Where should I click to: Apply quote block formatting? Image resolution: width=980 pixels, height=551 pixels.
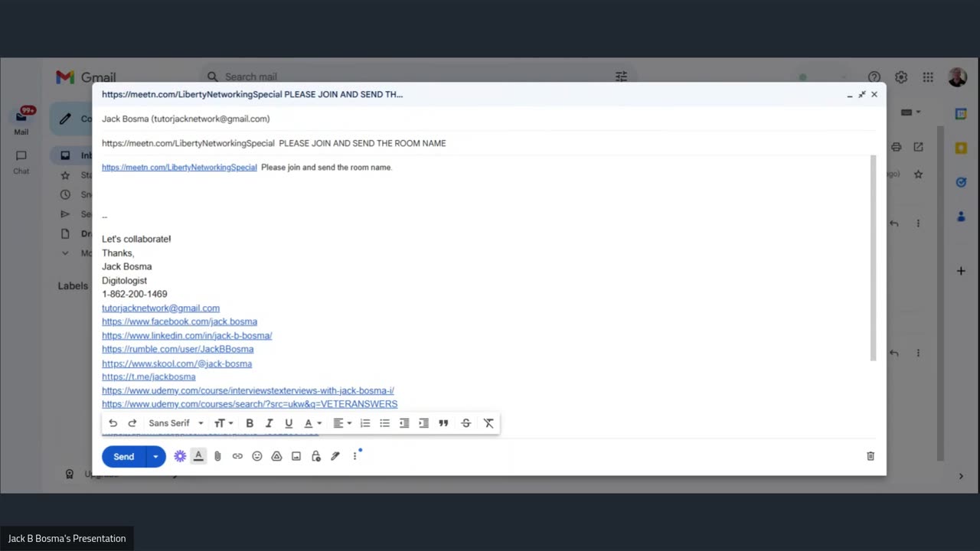443,423
